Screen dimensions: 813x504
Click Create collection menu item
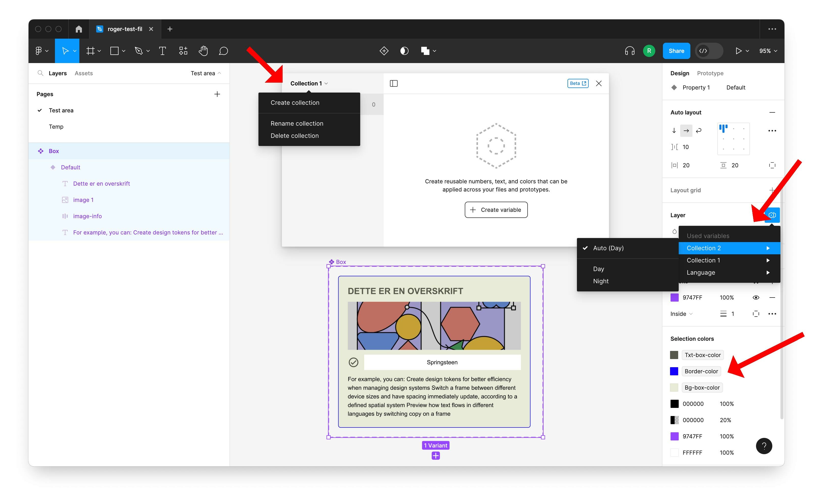(295, 102)
